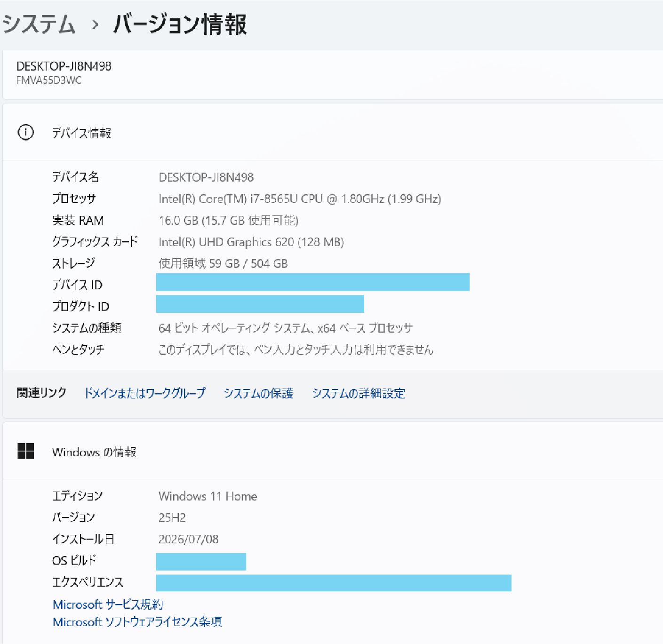
Task: Click the breadcrumb chevron separator
Action: [x=96, y=24]
